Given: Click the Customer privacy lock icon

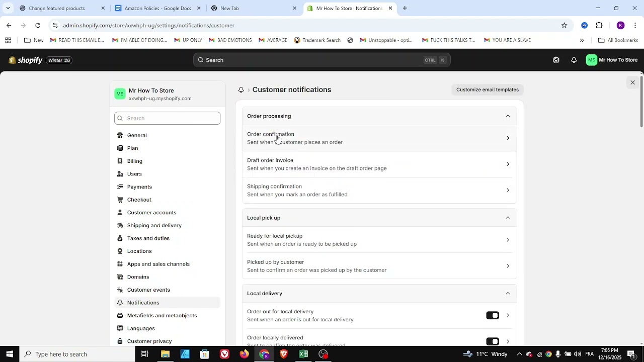Looking at the screenshot, I should point(120,341).
